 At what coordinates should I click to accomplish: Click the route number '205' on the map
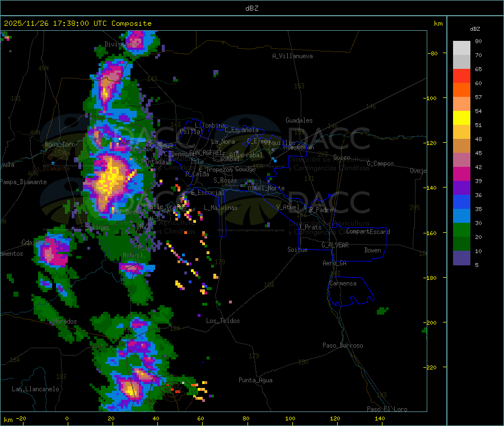coord(414,208)
